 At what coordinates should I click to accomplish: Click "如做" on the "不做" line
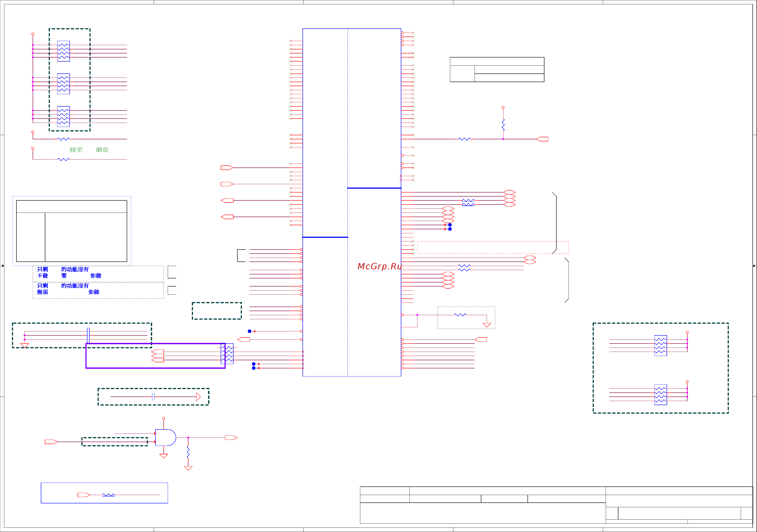coord(96,276)
